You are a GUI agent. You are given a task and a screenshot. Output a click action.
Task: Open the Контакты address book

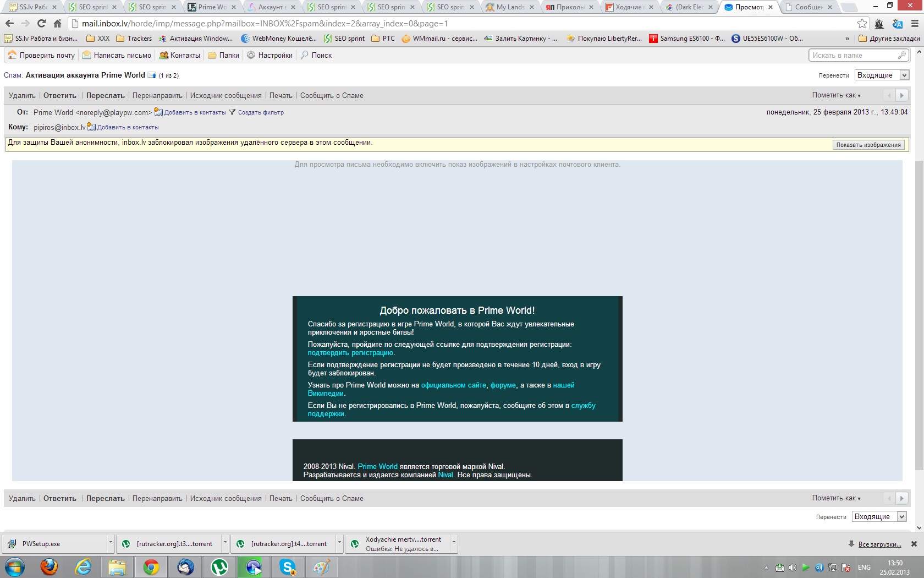180,55
